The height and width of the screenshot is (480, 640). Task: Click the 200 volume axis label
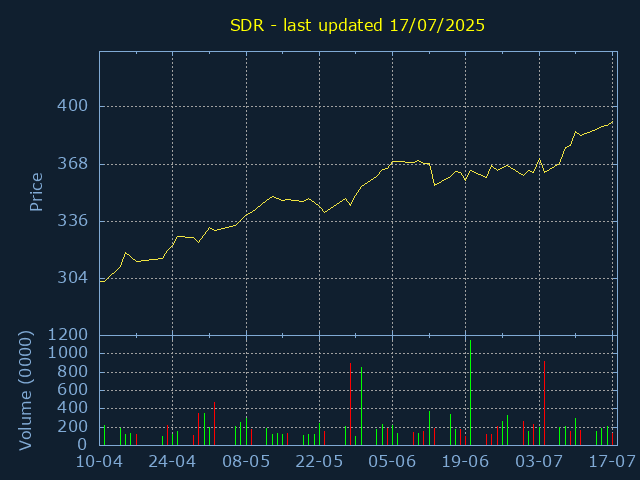click(x=73, y=427)
